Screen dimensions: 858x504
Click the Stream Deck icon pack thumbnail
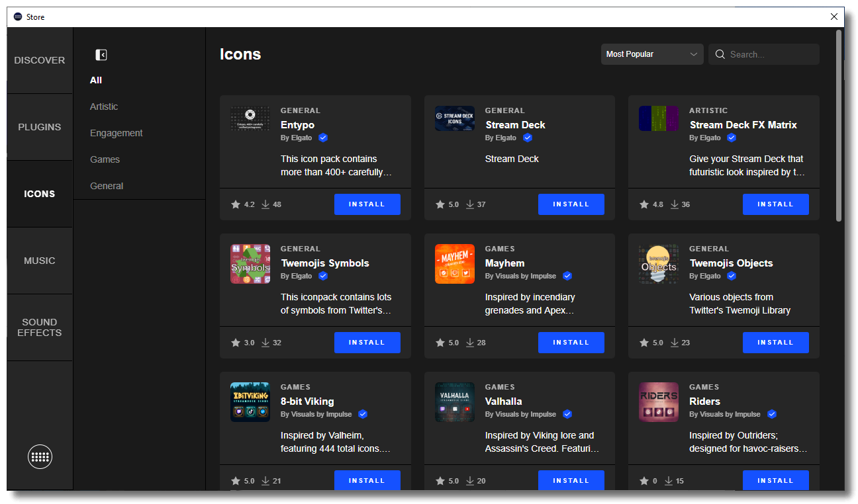pyautogui.click(x=455, y=118)
